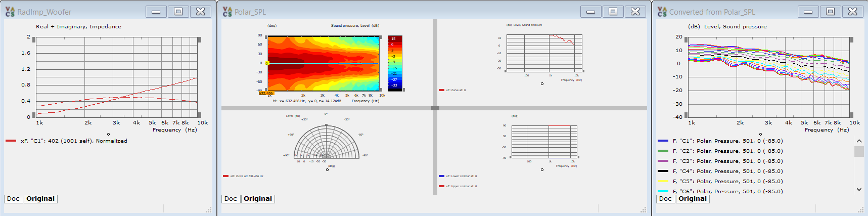Maximize the RadImp_Woofer window
This screenshot has height=216, width=868.
[178, 12]
